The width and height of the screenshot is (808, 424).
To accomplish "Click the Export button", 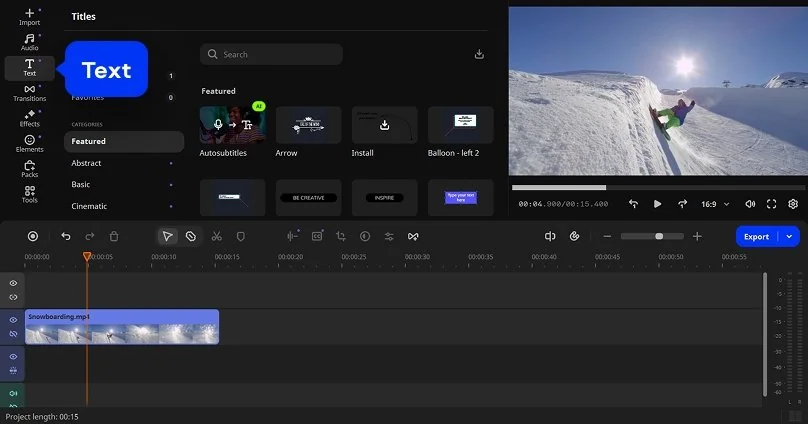I will [x=757, y=236].
